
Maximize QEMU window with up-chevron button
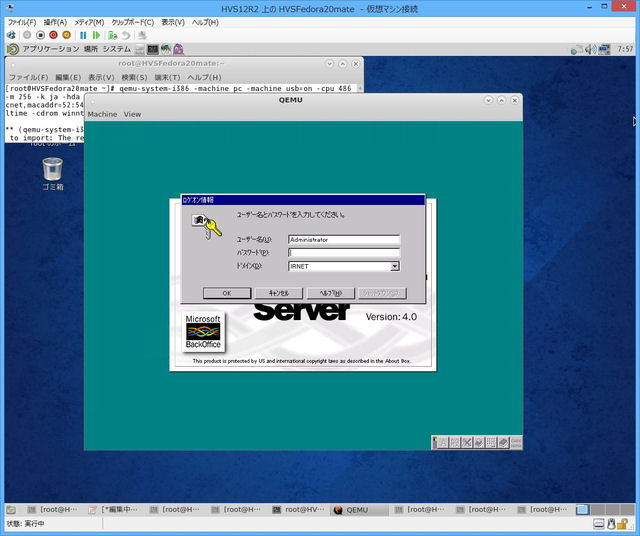pyautogui.click(x=502, y=100)
